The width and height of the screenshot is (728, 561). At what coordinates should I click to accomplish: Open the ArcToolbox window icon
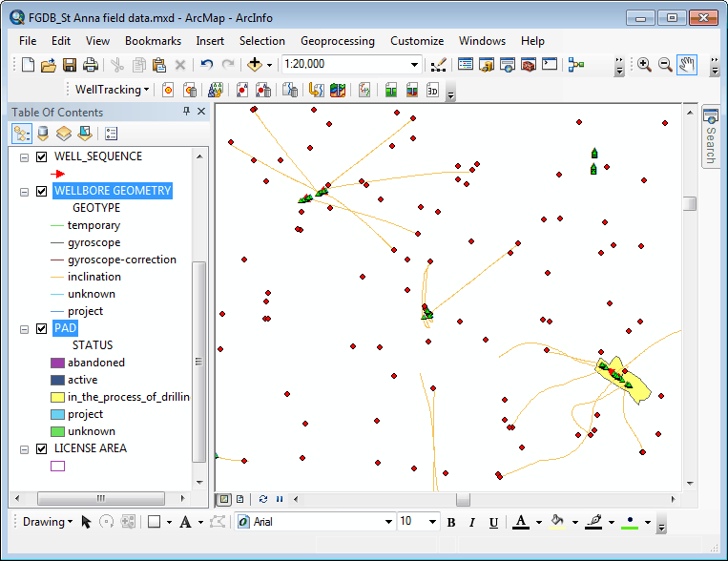529,65
